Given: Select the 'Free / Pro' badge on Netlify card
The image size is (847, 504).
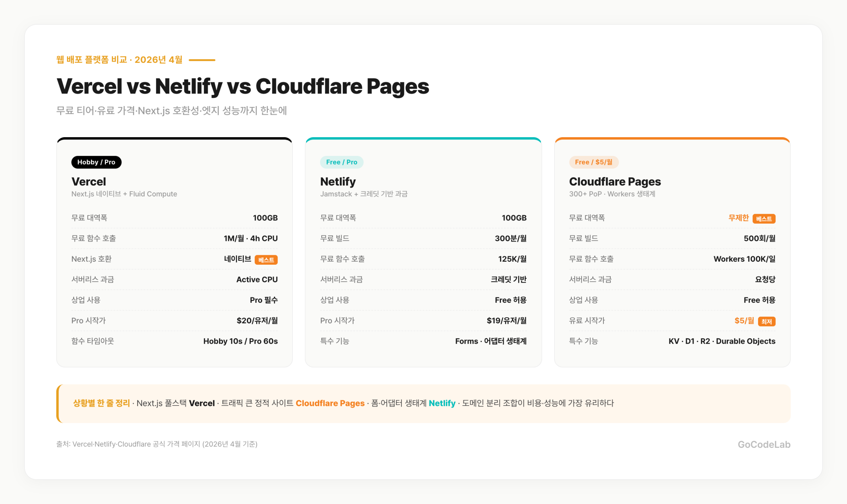Looking at the screenshot, I should click(x=341, y=162).
